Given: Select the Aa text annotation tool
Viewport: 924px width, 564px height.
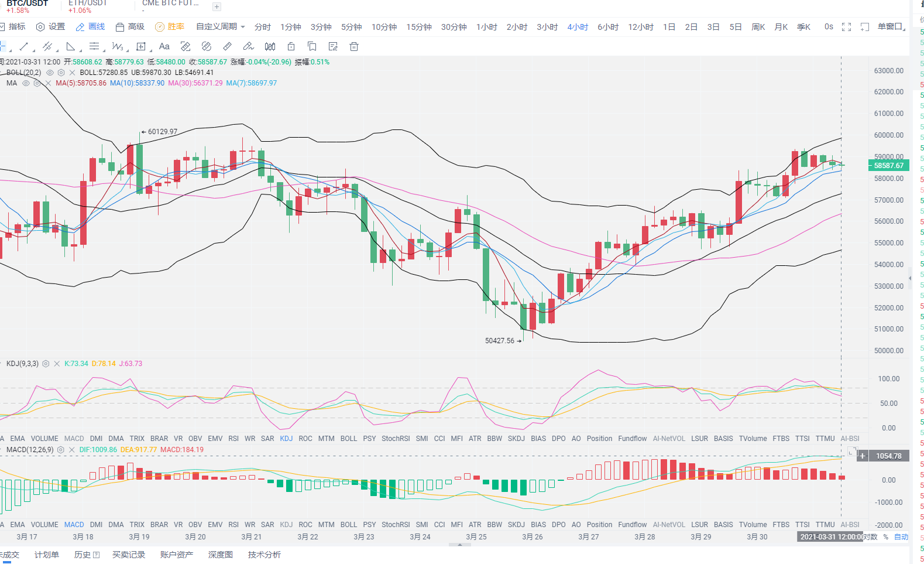Looking at the screenshot, I should tap(164, 46).
